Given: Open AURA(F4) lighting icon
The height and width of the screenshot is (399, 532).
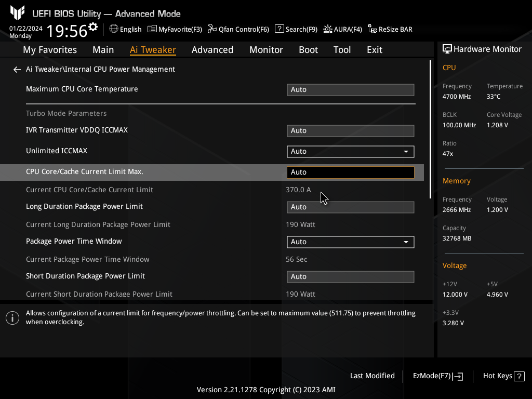Looking at the screenshot, I should click(x=328, y=29).
